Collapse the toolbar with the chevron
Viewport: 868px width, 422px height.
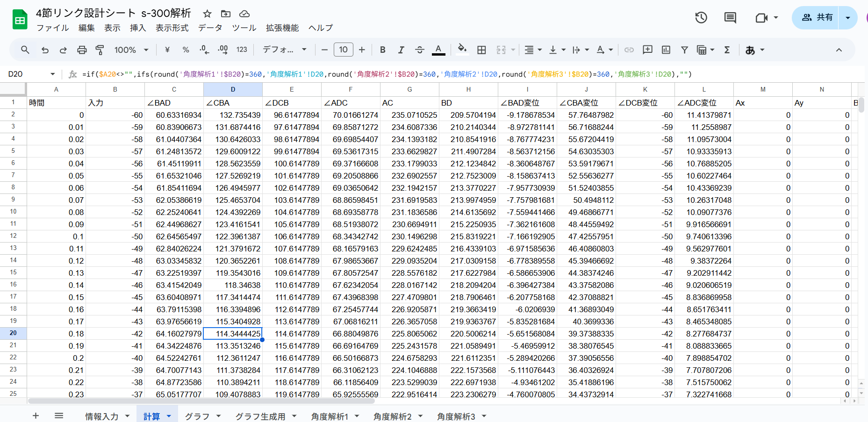839,50
